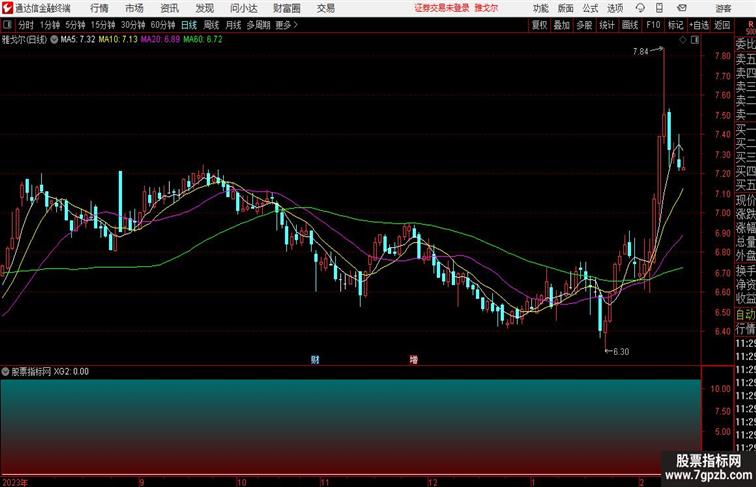
Task: Open the 资讯 menu
Action: tap(169, 8)
